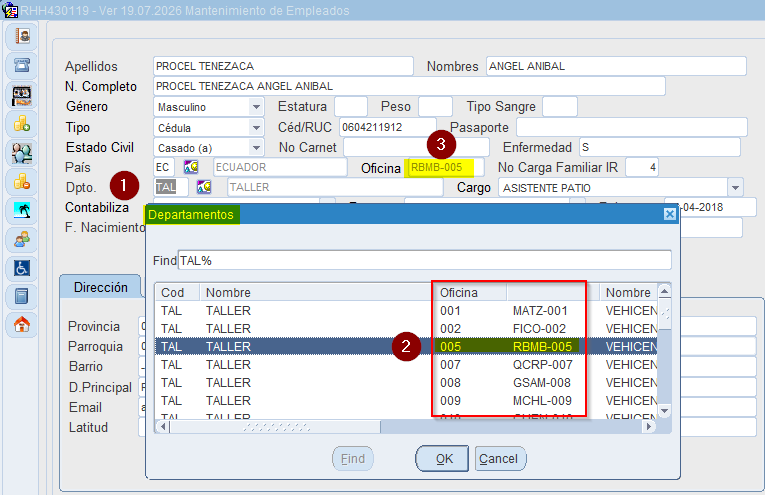Select the TAL row with office QCRP-007
Viewport: 765px width, 495px height.
(406, 365)
